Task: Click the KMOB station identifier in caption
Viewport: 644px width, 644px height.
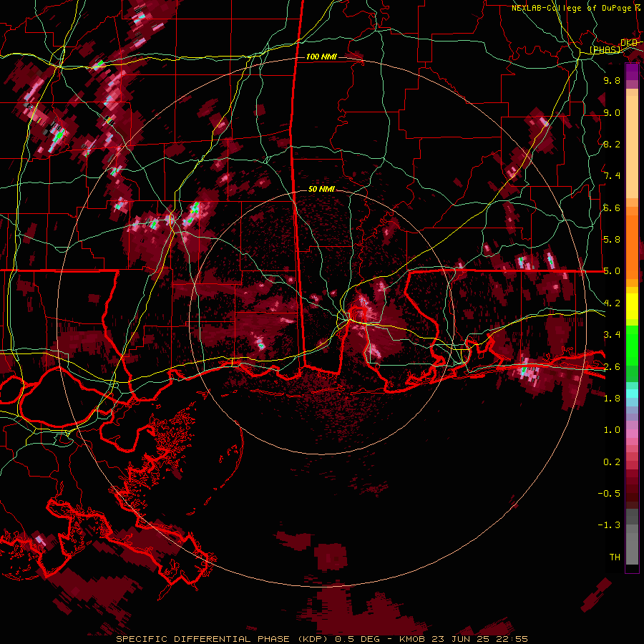Action: click(x=412, y=639)
